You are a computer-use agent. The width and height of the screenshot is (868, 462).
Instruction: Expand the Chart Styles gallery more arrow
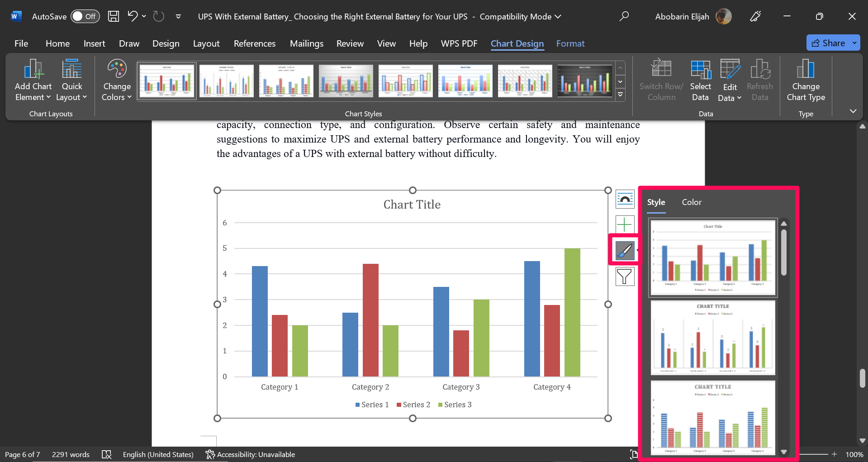click(x=621, y=95)
